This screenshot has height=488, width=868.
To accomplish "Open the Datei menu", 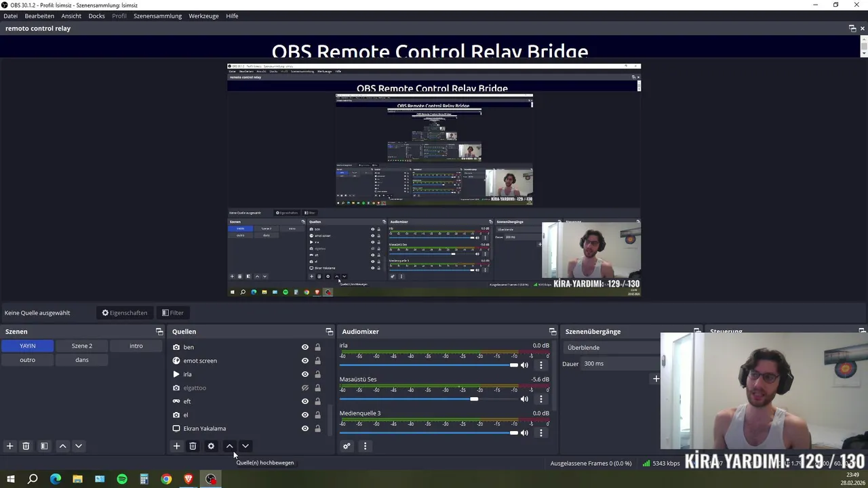I will click(10, 16).
